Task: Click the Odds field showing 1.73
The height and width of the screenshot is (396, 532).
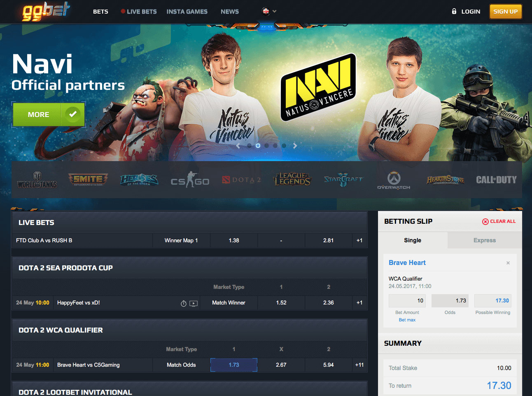Action: pos(450,301)
